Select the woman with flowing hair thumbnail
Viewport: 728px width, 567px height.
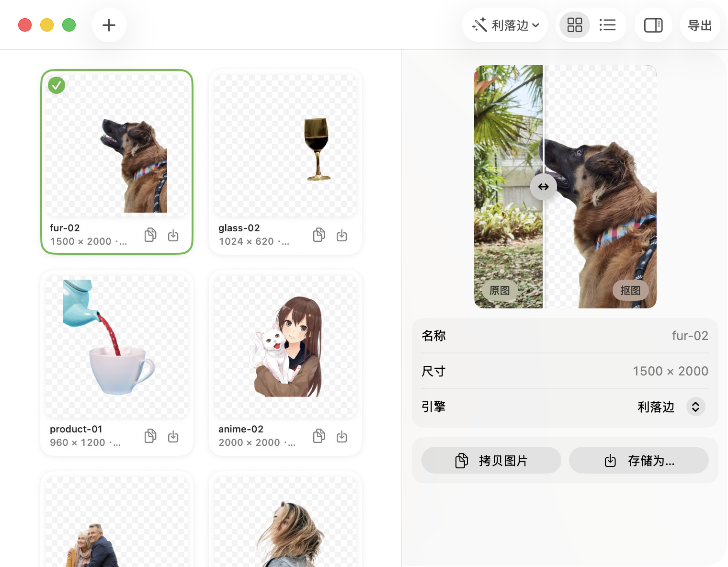click(x=285, y=522)
